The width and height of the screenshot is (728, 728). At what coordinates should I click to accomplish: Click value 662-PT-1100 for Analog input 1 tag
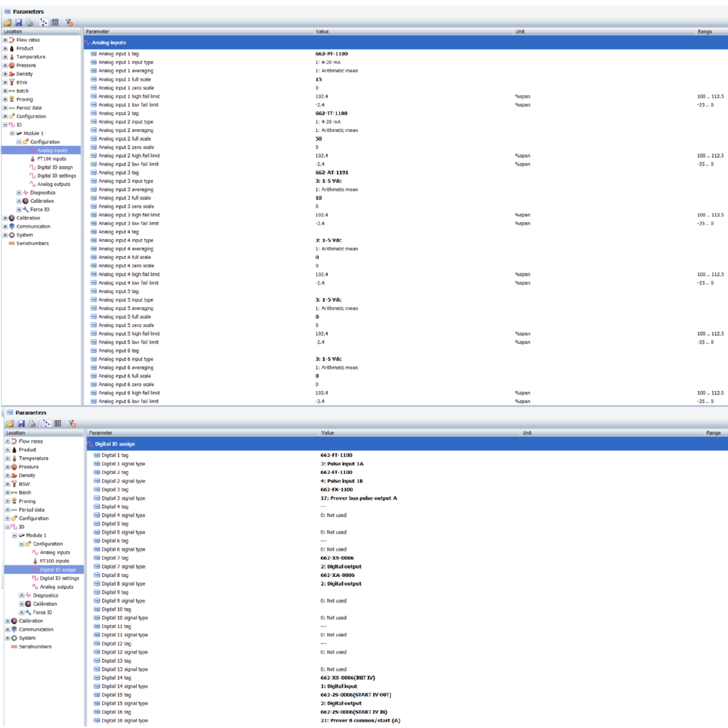click(331, 54)
